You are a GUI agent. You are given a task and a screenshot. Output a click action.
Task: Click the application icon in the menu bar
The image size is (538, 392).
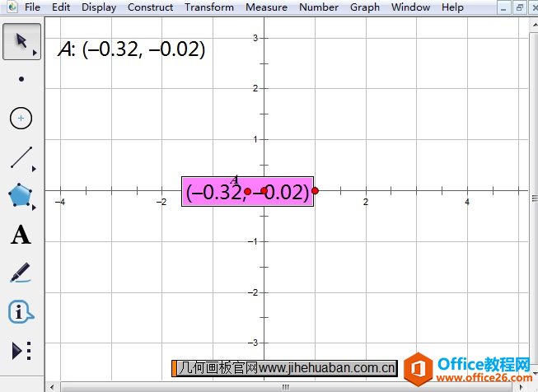[x=12, y=7]
